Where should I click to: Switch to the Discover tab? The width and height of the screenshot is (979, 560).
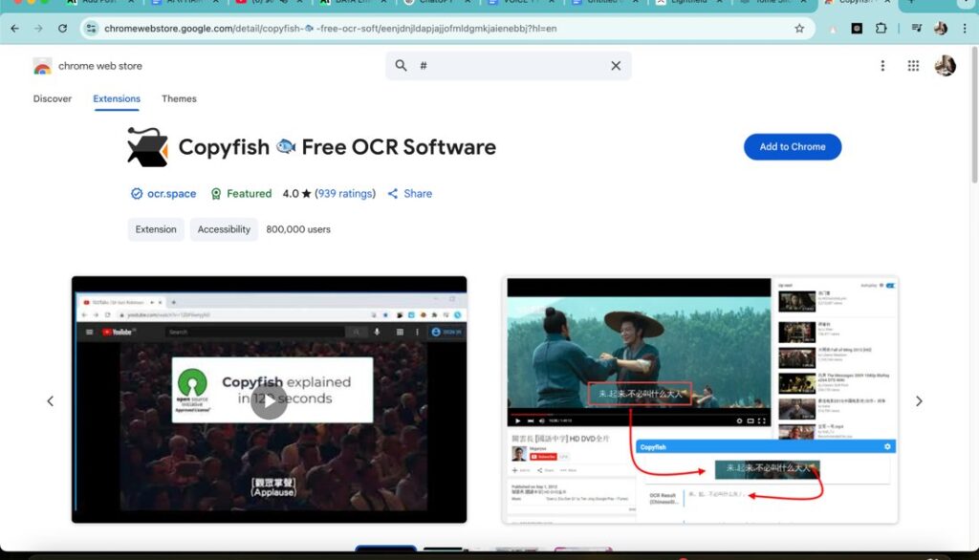click(53, 98)
